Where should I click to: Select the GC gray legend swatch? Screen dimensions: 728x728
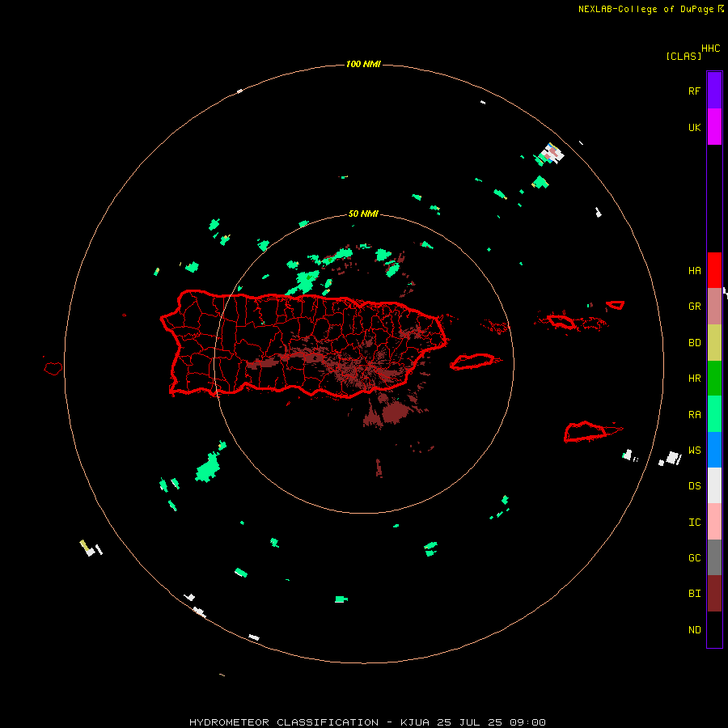714,557
